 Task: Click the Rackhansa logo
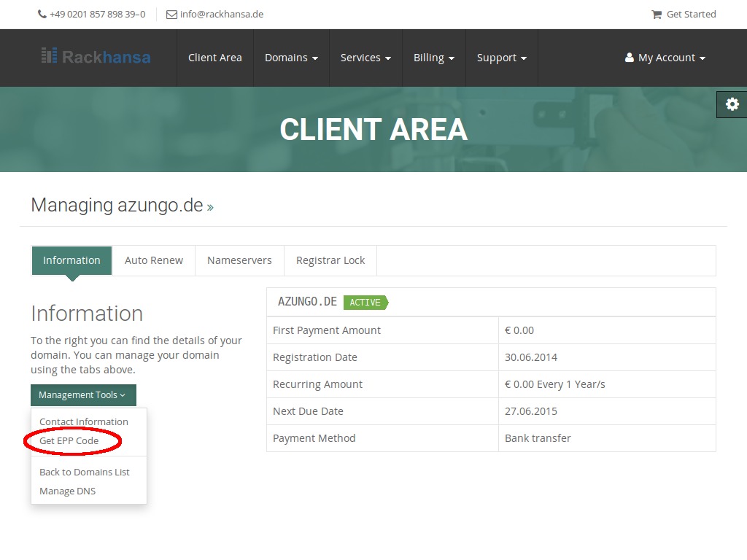96,57
